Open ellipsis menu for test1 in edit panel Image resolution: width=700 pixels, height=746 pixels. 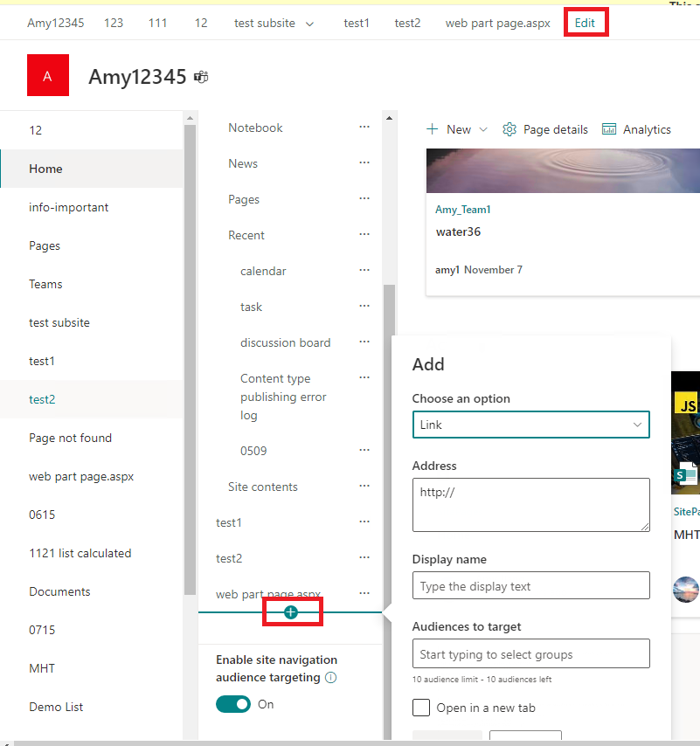tap(364, 522)
